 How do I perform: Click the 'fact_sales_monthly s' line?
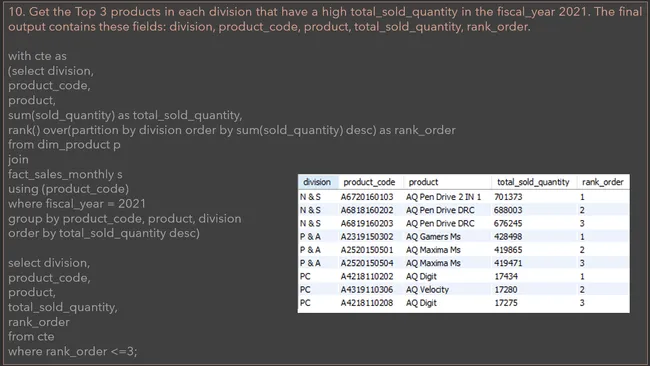click(65, 175)
